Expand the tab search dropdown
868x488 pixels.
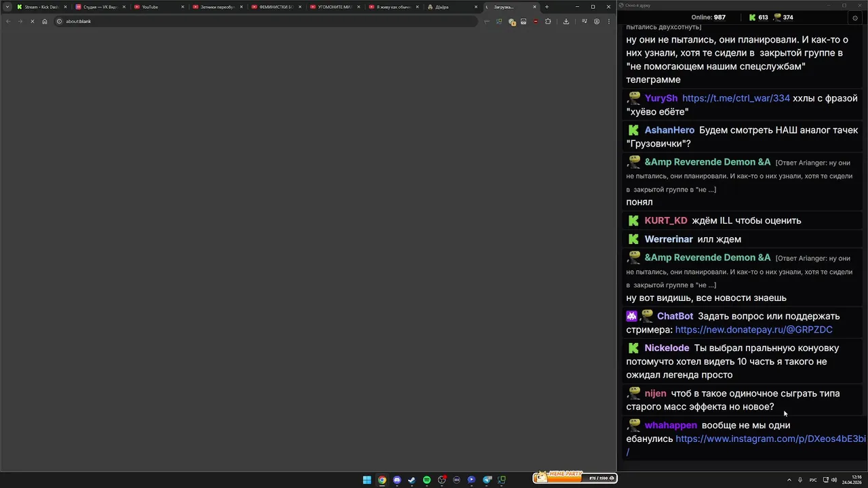(x=7, y=7)
